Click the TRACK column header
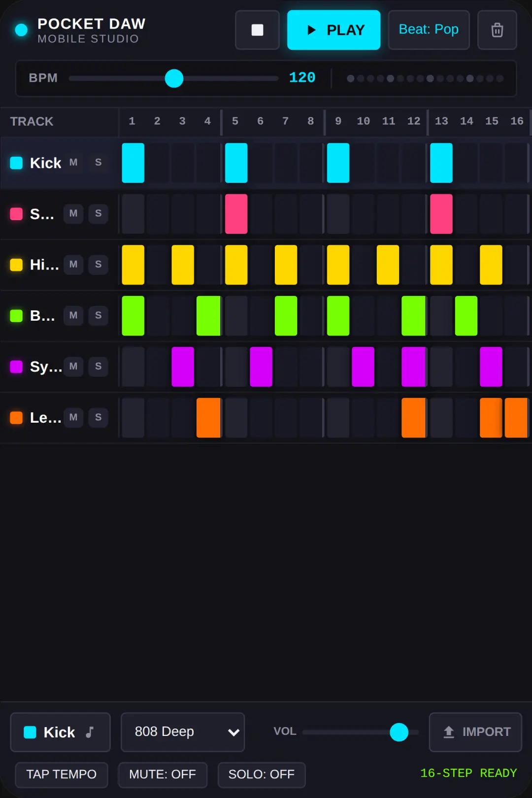The height and width of the screenshot is (798, 532). pos(32,122)
